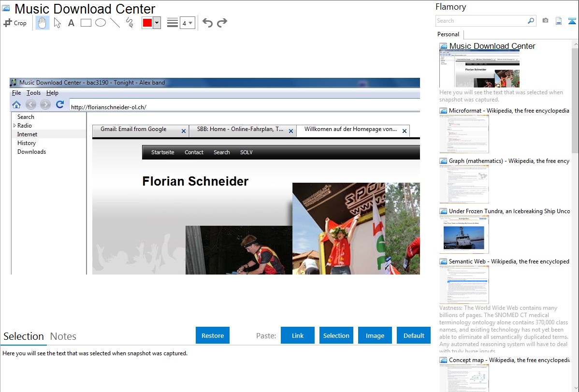The height and width of the screenshot is (392, 579).
Task: Undo the last edit
Action: coord(207,23)
